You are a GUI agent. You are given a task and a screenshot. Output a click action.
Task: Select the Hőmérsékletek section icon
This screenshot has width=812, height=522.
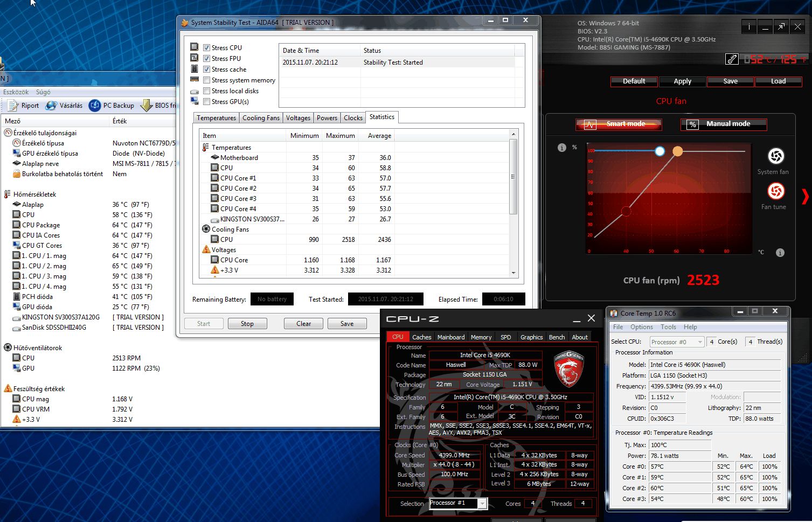click(x=8, y=194)
